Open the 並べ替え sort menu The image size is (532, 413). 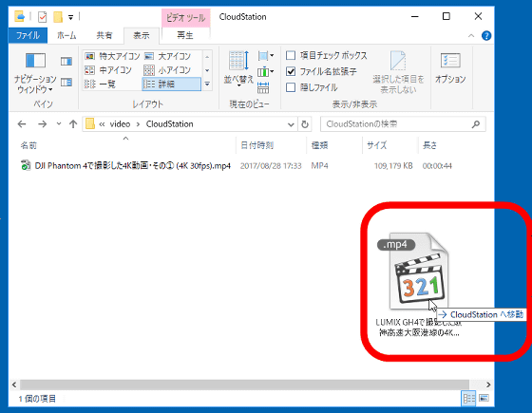tap(238, 69)
